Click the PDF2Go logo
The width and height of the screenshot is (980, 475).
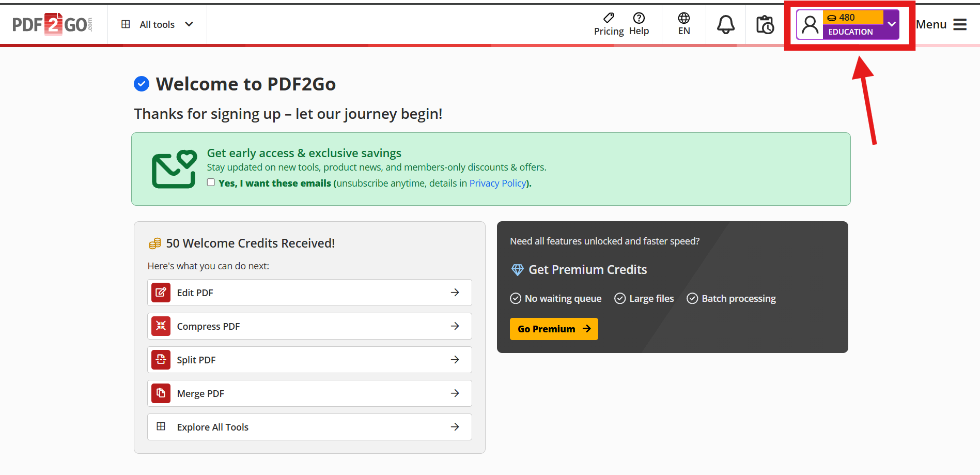click(x=52, y=24)
